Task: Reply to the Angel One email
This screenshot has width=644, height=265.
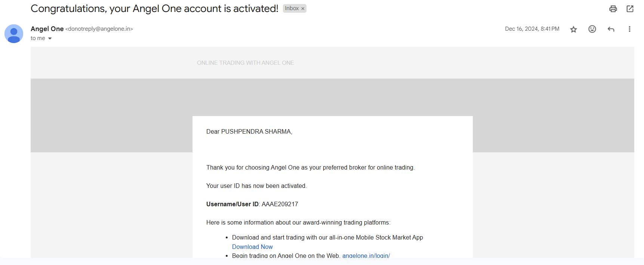Action: click(611, 29)
